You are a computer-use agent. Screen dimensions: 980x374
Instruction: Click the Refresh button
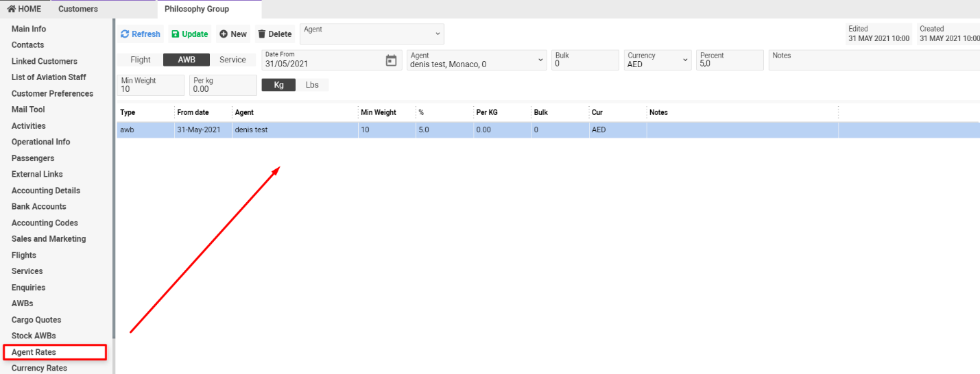140,34
